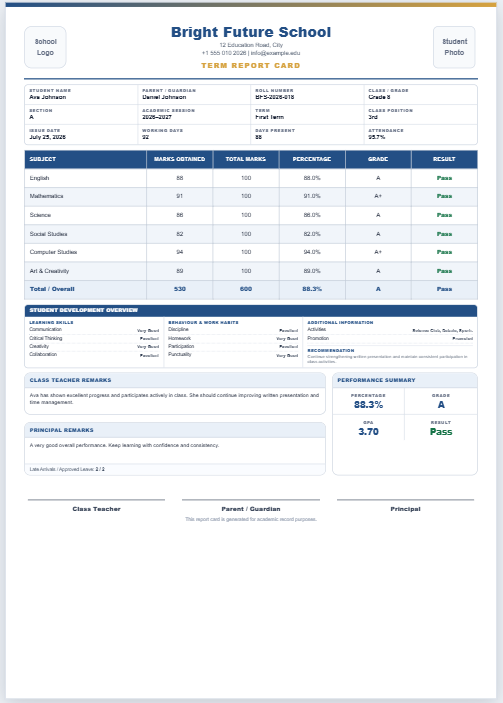
Task: Click the Collaboration skill label
Action: click(43, 355)
